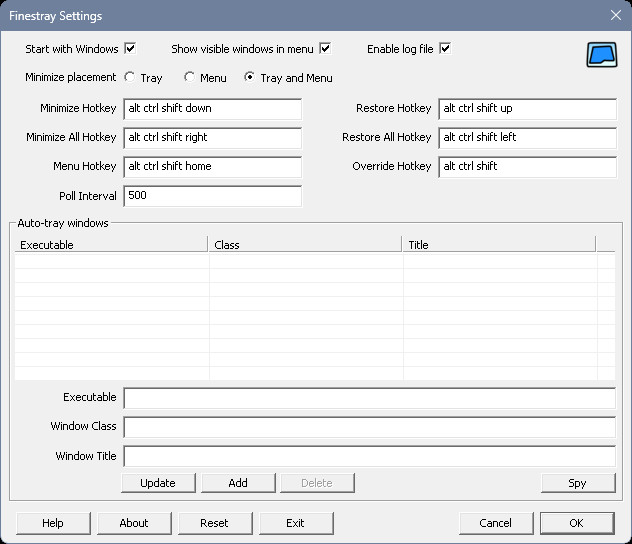Cancel the settings dialog
This screenshot has height=544, width=632.
click(496, 523)
